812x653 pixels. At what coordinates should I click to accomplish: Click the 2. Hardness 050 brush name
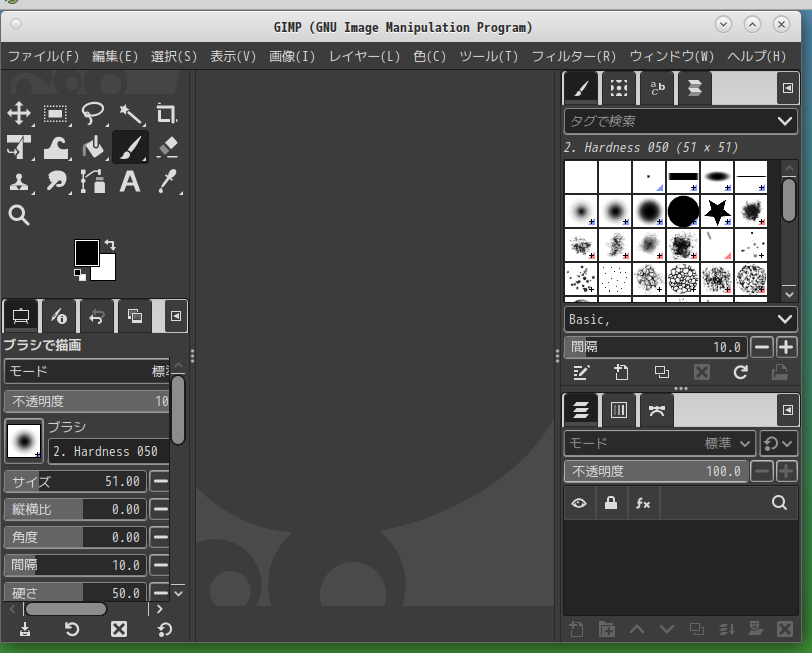click(108, 451)
